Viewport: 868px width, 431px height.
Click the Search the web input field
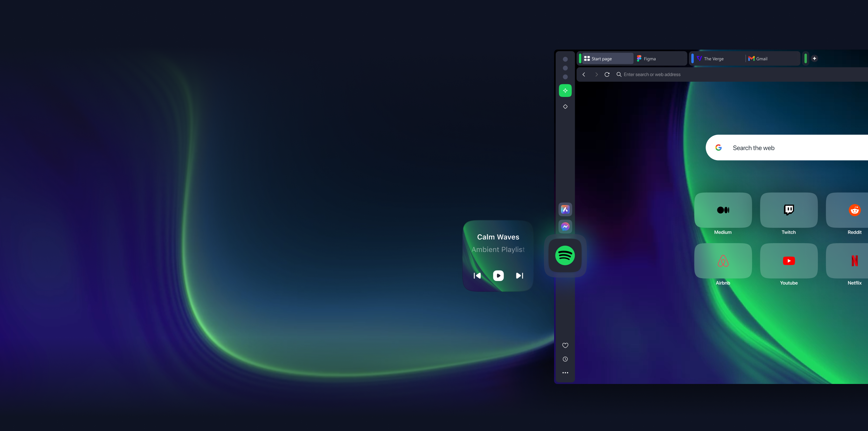point(785,147)
